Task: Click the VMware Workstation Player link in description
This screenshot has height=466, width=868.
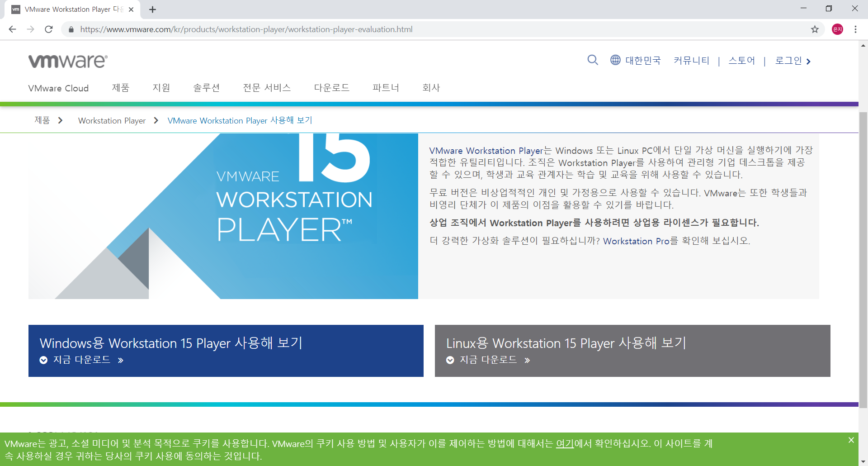Action: (x=486, y=151)
